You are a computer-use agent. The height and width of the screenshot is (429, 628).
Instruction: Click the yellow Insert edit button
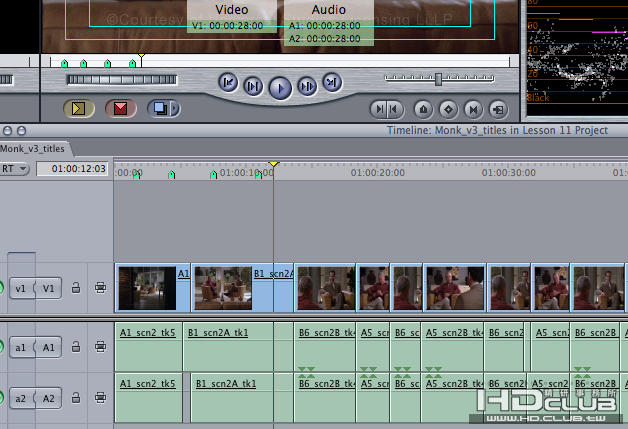coord(79,109)
